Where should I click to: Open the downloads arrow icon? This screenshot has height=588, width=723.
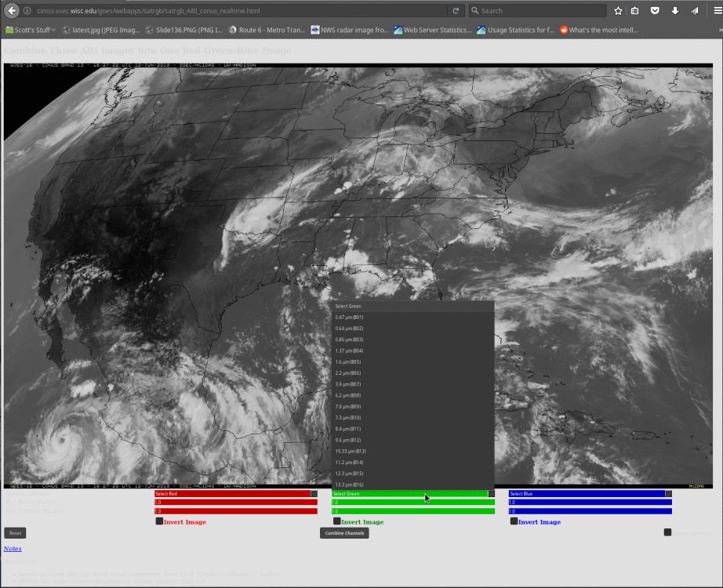[675, 11]
